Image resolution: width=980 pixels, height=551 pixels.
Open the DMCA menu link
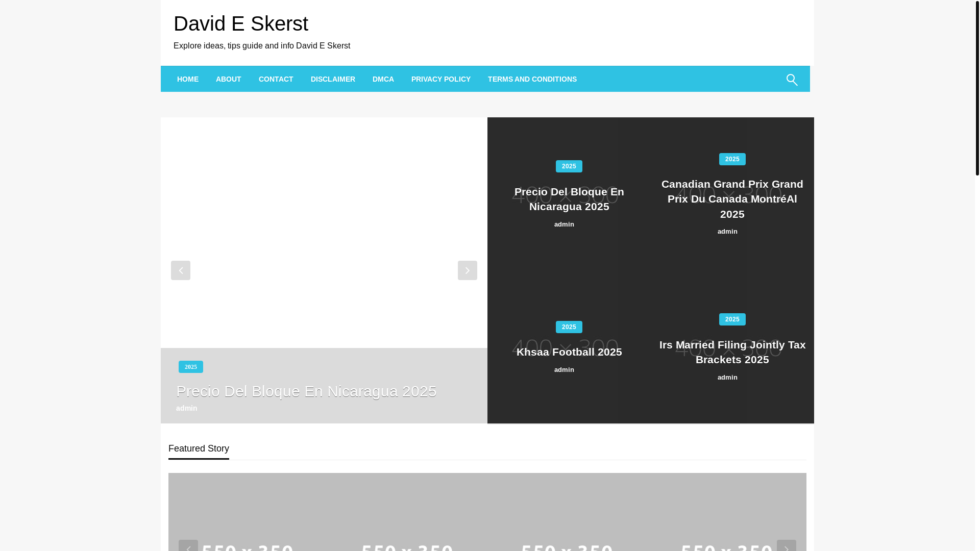coord(383,79)
